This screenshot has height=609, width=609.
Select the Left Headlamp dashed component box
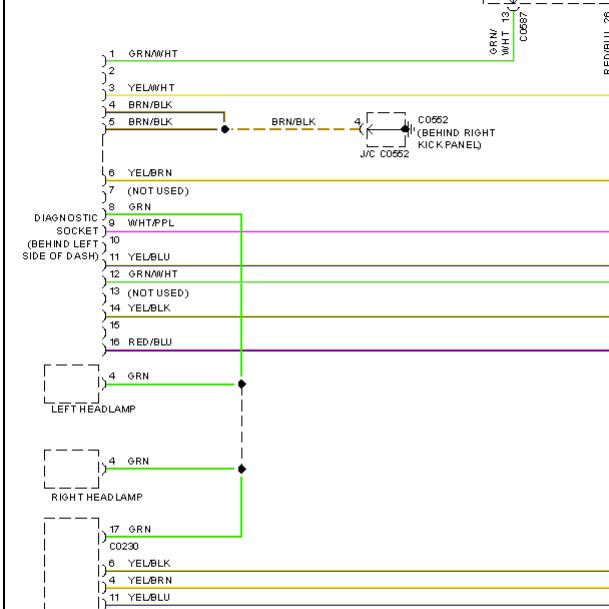click(71, 384)
